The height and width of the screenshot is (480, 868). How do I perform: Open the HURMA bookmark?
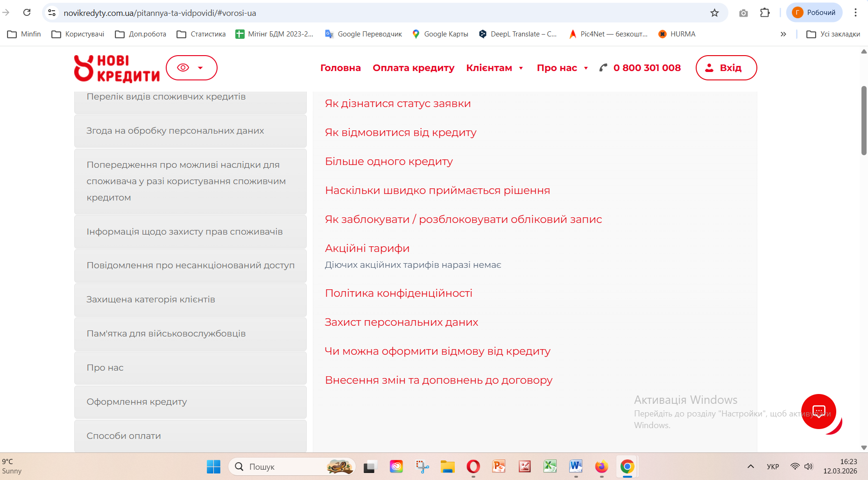[677, 34]
